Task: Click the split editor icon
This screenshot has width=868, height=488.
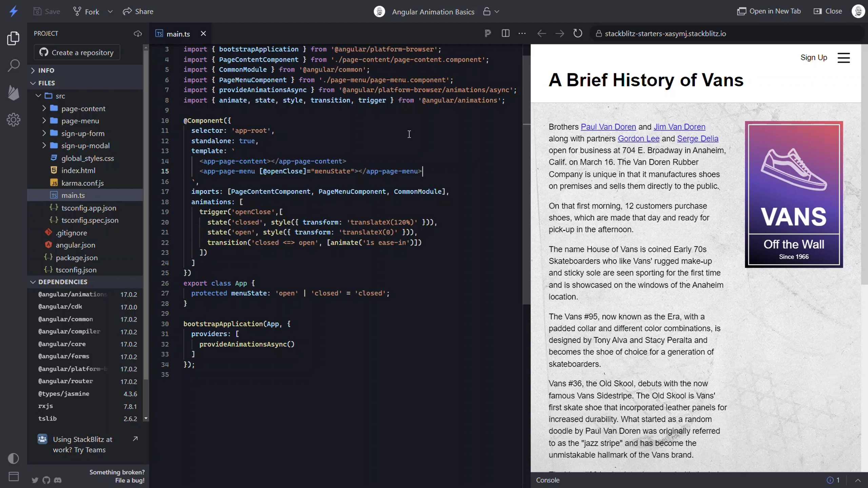Action: (x=505, y=33)
